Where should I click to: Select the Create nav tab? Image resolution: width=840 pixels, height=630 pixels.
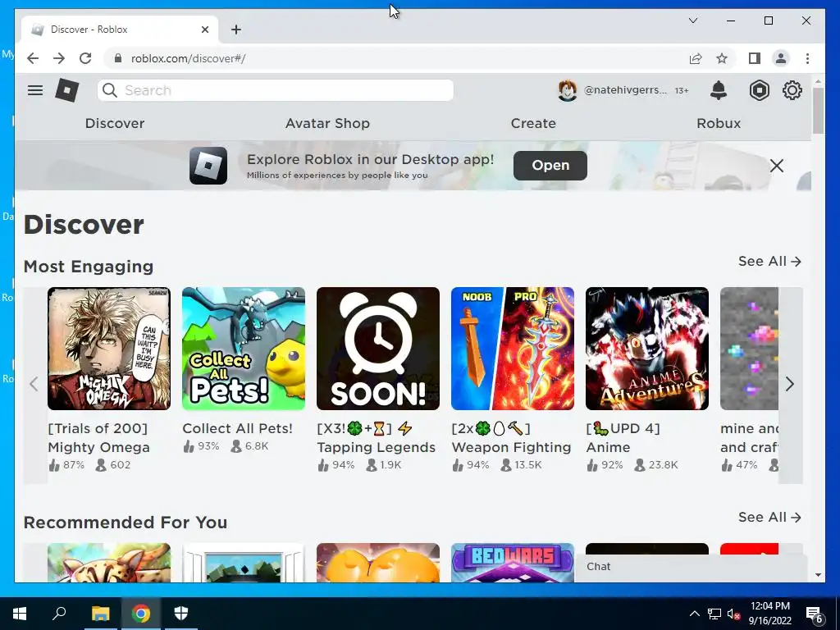533,123
